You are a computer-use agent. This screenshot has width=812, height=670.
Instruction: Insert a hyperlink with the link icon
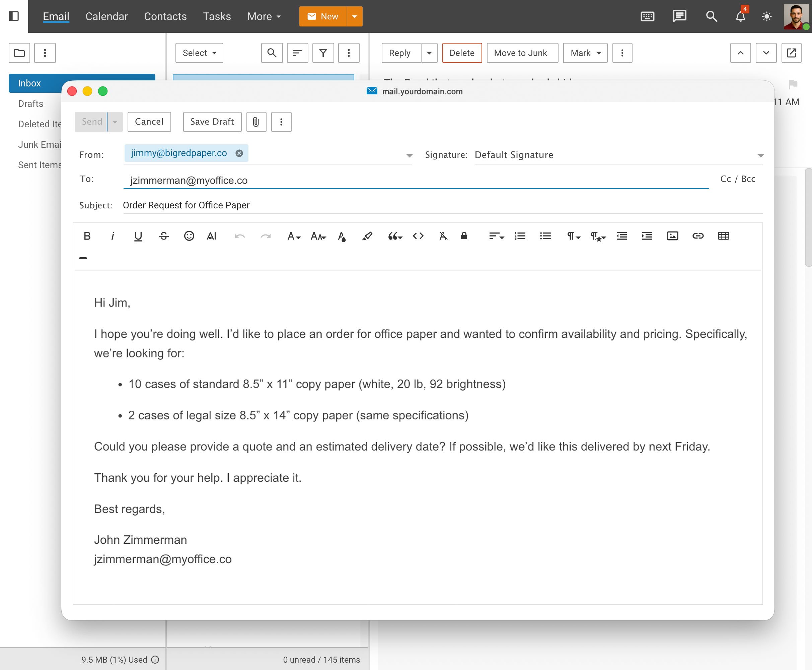[697, 236]
